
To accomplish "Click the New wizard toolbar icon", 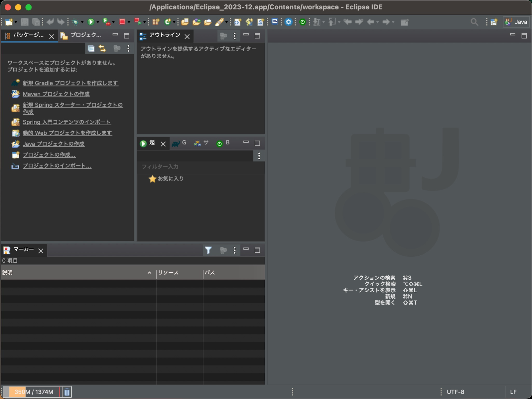I will pyautogui.click(x=9, y=22).
